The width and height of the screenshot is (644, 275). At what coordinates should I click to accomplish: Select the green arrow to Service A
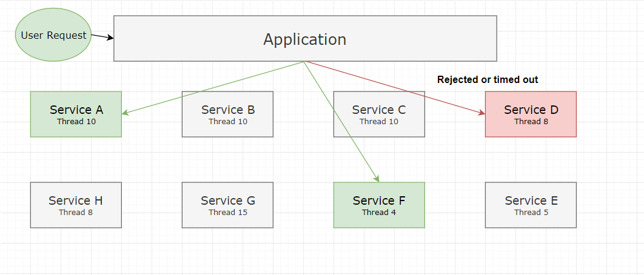(x=213, y=88)
